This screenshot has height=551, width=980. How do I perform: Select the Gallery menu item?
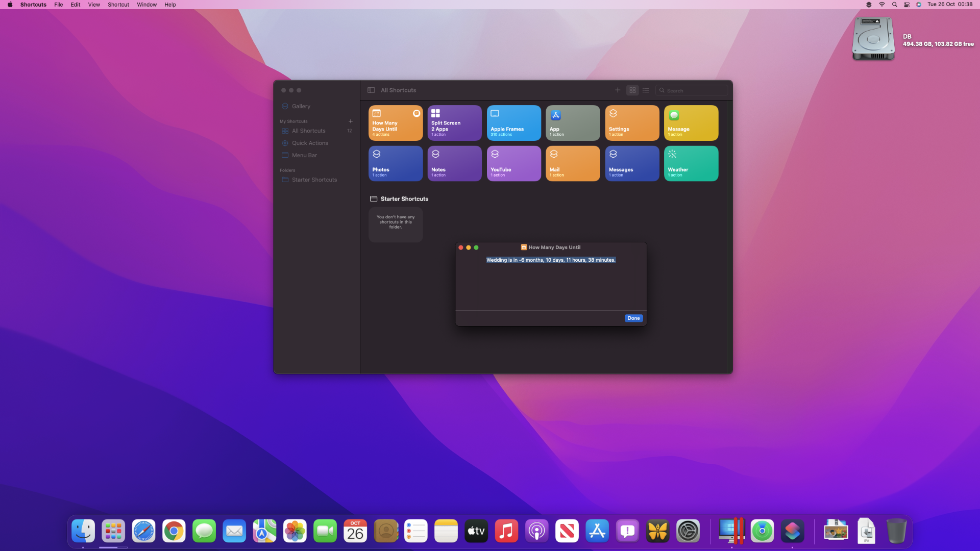click(301, 106)
